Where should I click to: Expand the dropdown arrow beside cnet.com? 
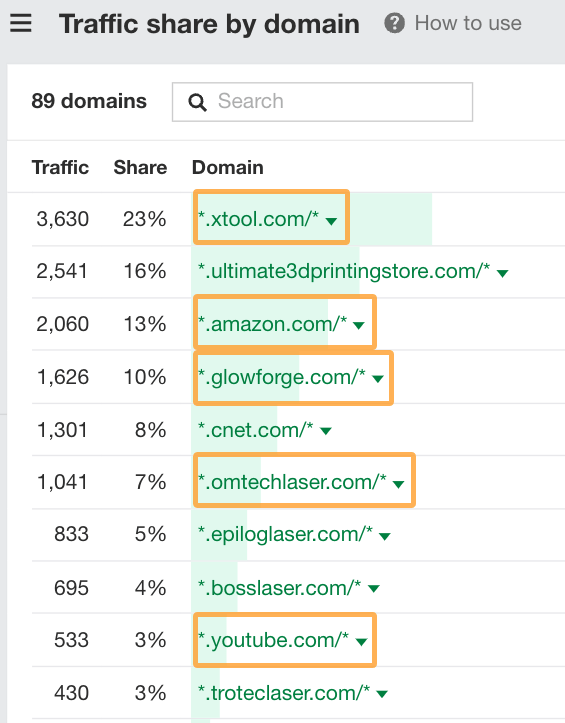[326, 432]
